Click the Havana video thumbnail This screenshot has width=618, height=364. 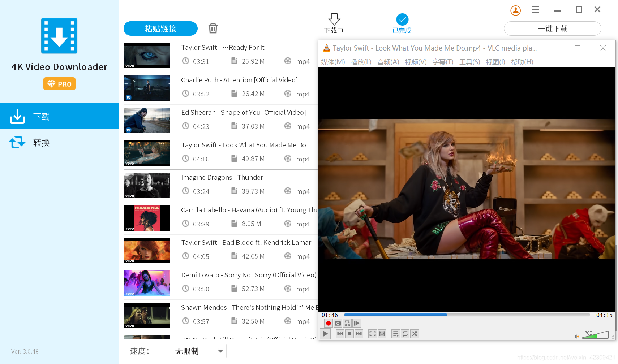point(147,218)
